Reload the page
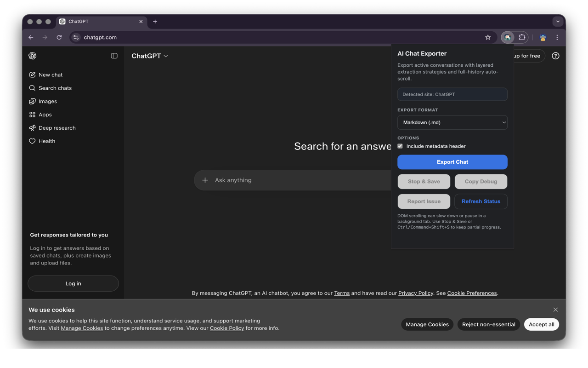 pyautogui.click(x=59, y=37)
